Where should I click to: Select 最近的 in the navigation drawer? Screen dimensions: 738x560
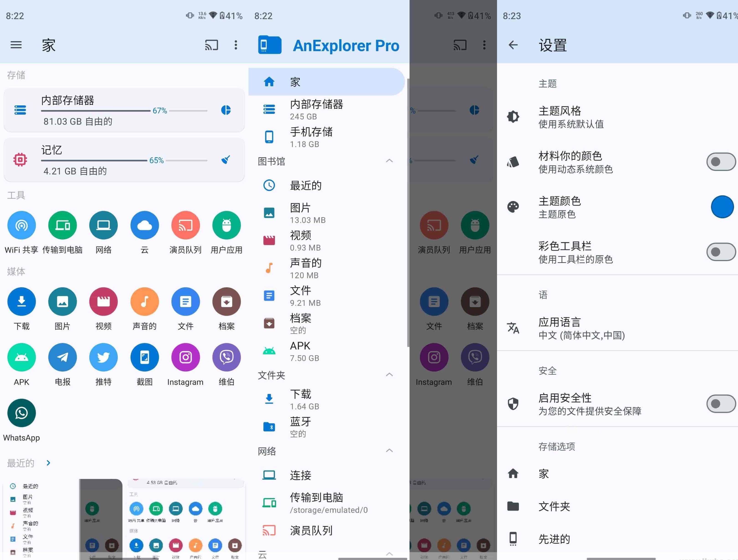305,186
